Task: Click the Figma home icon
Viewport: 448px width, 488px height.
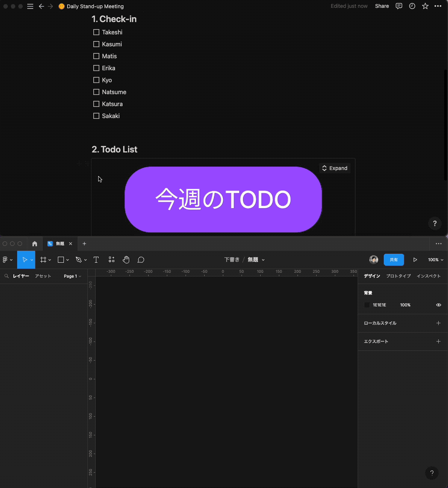Action: click(35, 244)
